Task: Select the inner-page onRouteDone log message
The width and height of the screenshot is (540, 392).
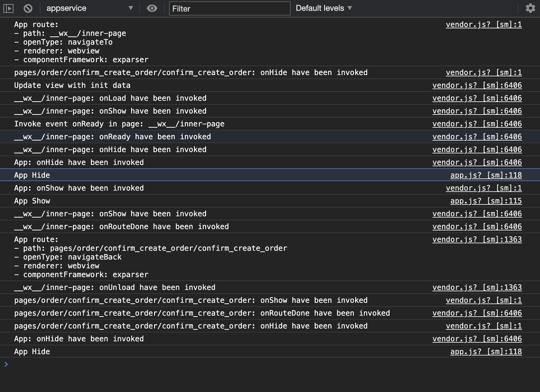Action: [121, 227]
